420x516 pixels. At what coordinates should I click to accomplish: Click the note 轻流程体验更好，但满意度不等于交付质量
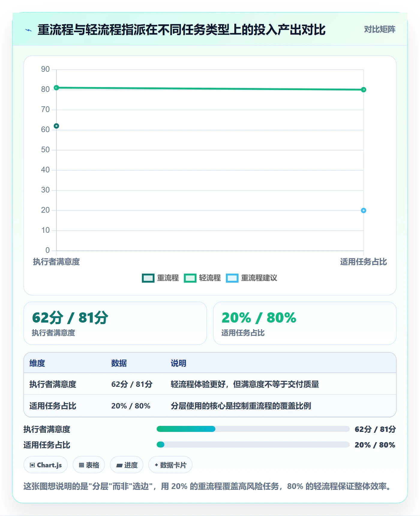click(x=245, y=384)
